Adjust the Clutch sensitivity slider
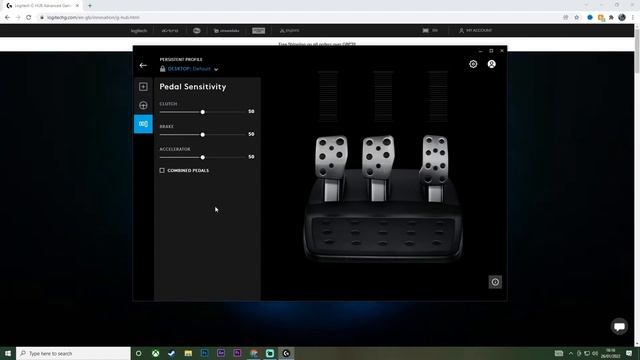 pos(202,112)
